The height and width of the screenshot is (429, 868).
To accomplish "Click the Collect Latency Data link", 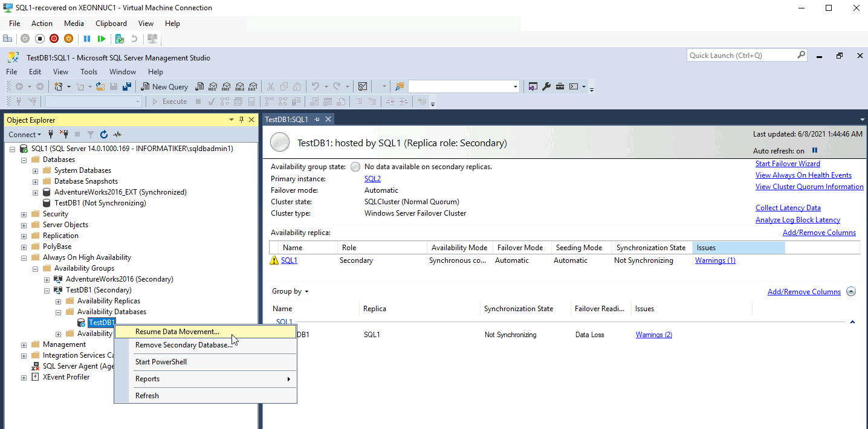I will [788, 208].
